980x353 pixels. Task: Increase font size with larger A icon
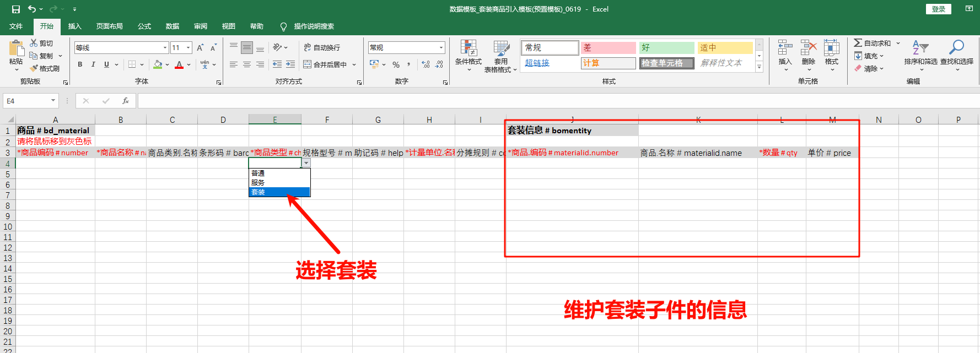[200, 48]
